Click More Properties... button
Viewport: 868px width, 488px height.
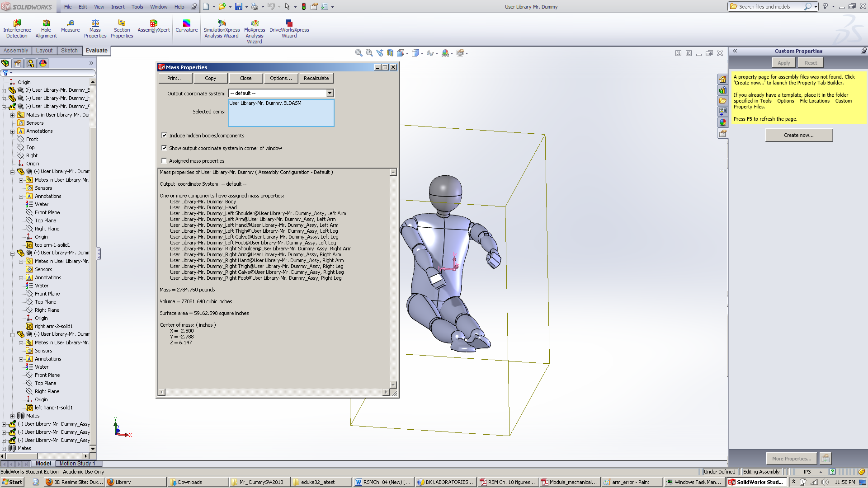coord(791,459)
